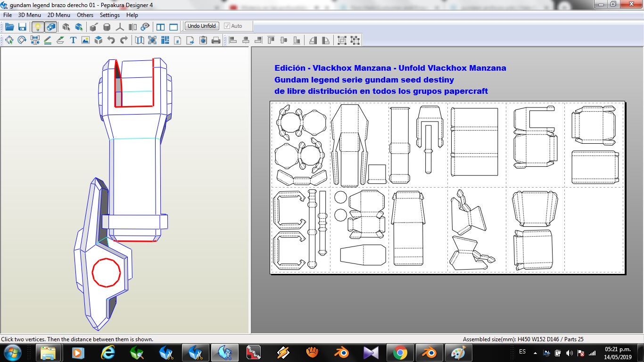The width and height of the screenshot is (644, 362).
Task: Click the clipboard capture icon
Action: point(203,41)
